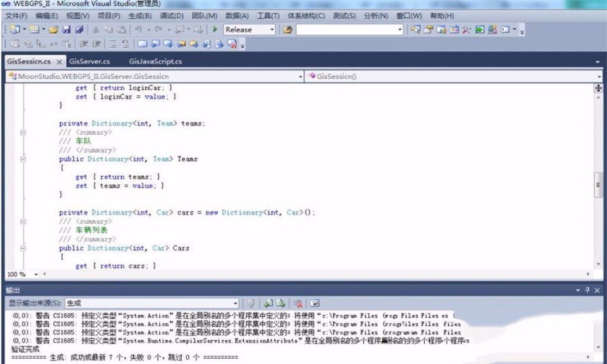Open the Toolbox icon in the toolbar

465,30
